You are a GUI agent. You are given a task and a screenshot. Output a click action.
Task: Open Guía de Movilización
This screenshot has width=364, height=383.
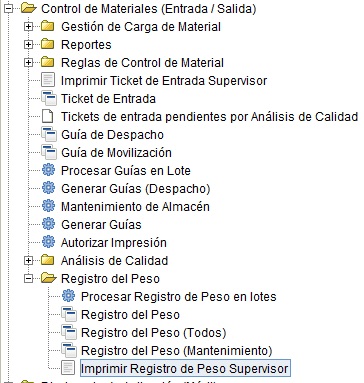(x=116, y=153)
